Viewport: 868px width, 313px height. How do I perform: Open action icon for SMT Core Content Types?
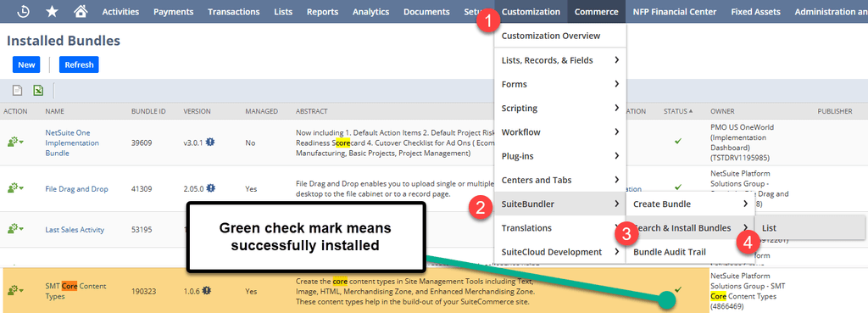click(x=15, y=290)
